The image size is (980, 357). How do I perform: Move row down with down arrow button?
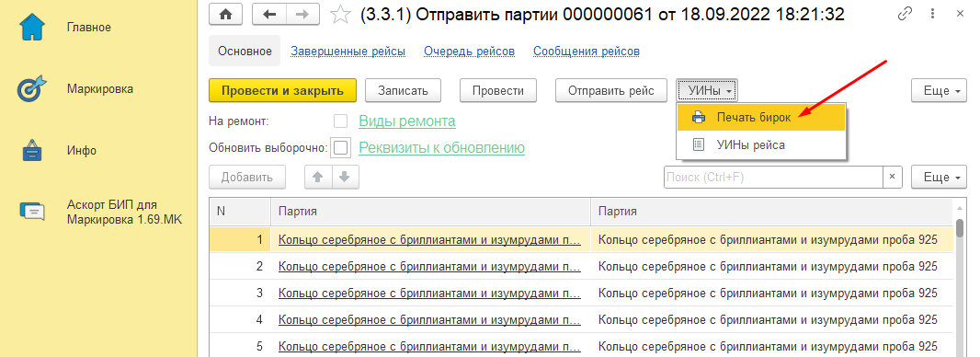[x=345, y=177]
